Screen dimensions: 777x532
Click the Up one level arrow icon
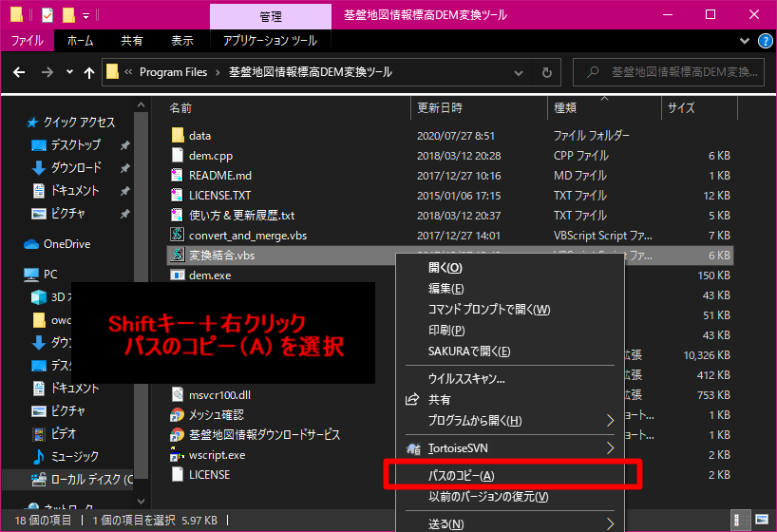coord(89,73)
